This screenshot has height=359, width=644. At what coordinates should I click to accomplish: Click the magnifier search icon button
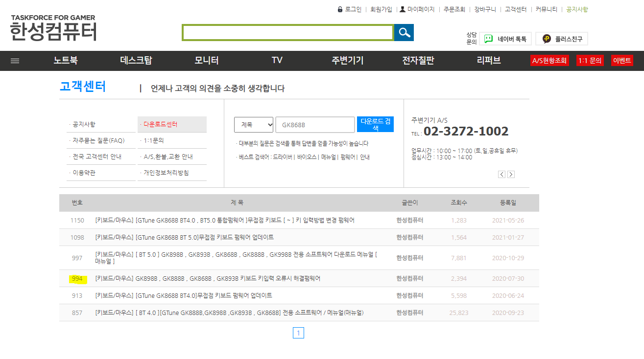404,33
